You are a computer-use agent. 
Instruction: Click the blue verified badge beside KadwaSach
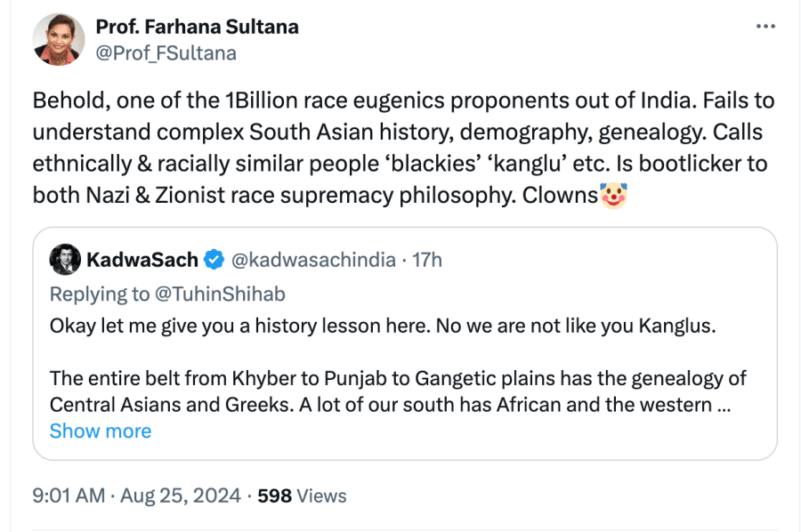214,260
